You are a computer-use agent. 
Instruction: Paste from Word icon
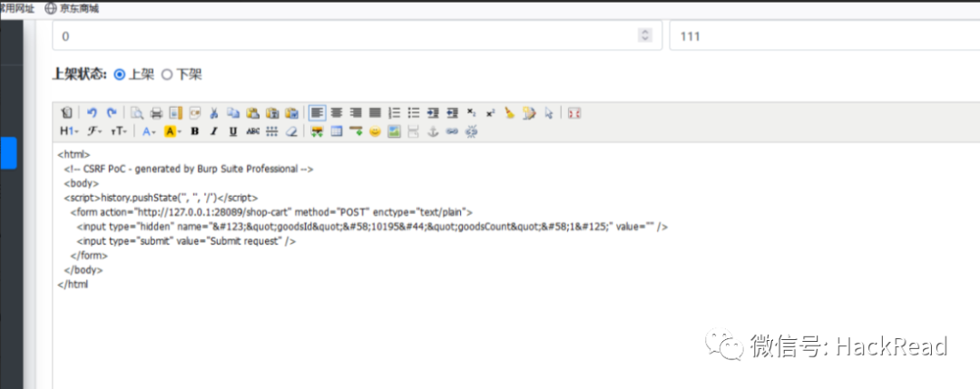click(x=291, y=113)
